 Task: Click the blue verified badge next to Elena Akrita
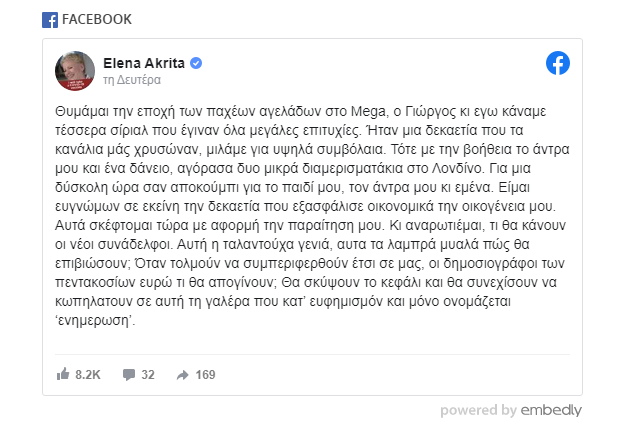196,63
